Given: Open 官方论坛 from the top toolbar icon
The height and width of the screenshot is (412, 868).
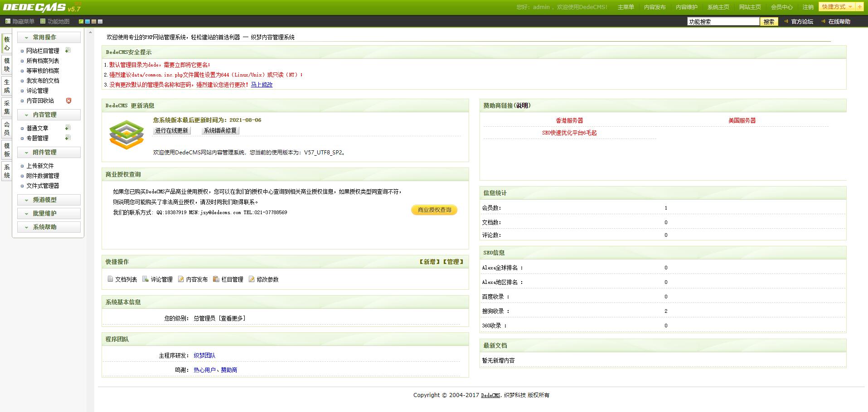Looking at the screenshot, I should coord(786,21).
